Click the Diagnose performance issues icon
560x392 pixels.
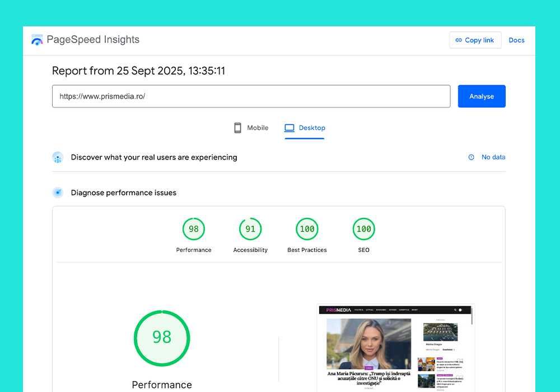(x=58, y=193)
